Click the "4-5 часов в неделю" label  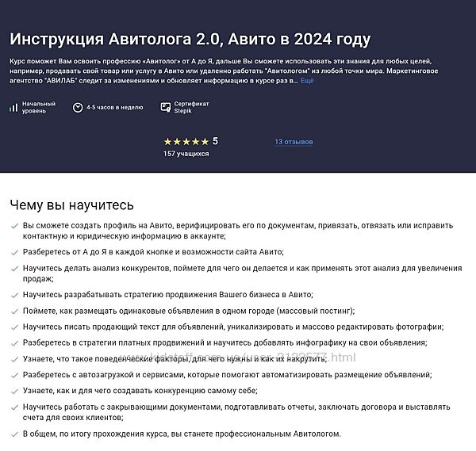pos(115,107)
